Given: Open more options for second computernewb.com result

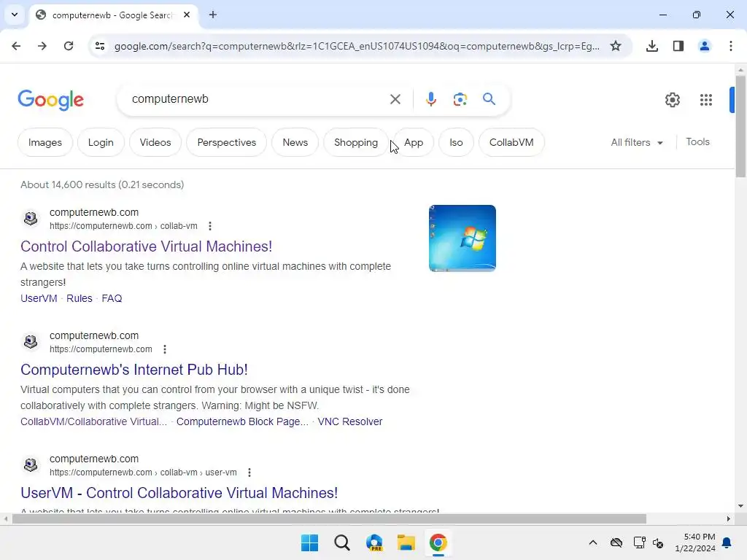Looking at the screenshot, I should pyautogui.click(x=165, y=349).
